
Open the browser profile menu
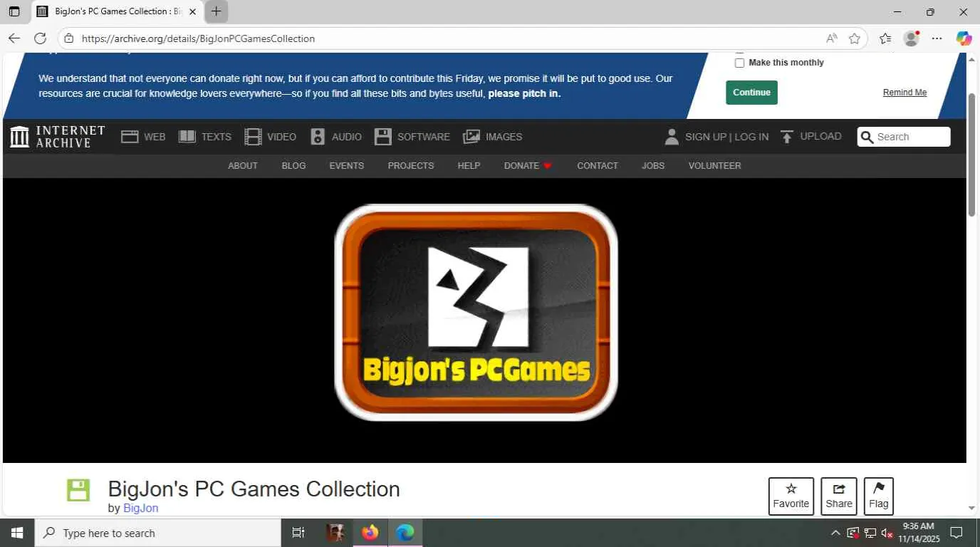(x=911, y=38)
